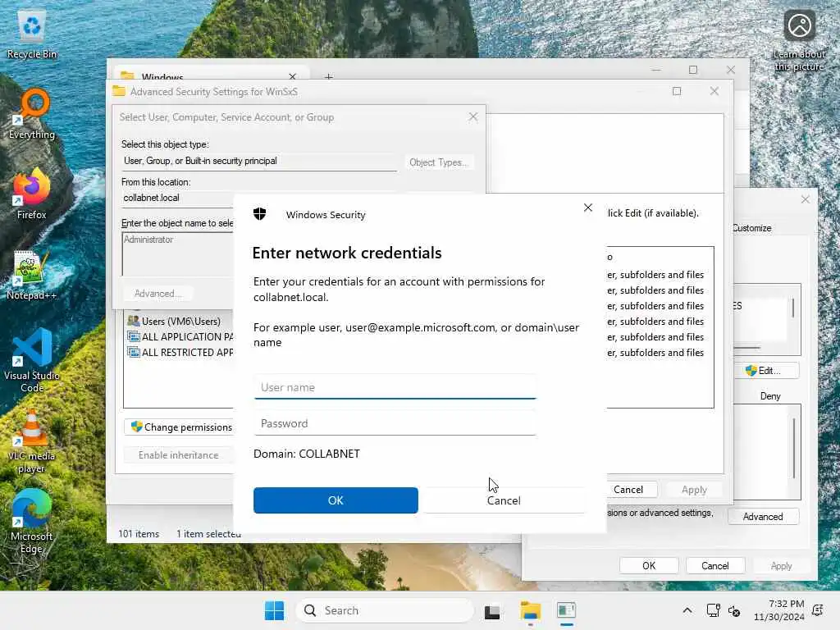The width and height of the screenshot is (840, 630).
Task: Focus the User name field
Action: (395, 387)
